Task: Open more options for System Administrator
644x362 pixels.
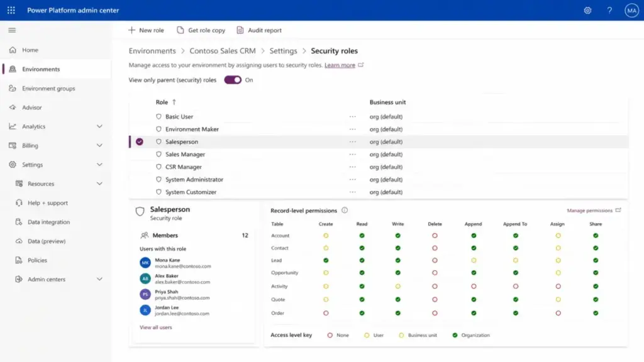Action: [352, 179]
